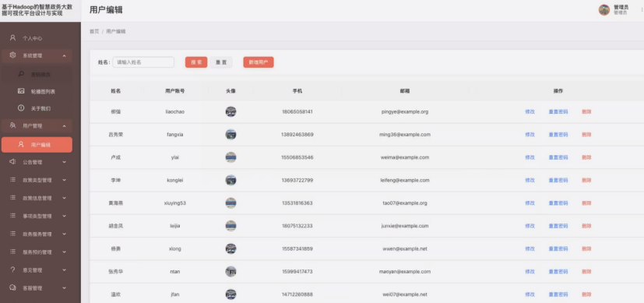Expand 政策信息管理 using its chevron
The height and width of the screenshot is (303, 644).
[65, 198]
